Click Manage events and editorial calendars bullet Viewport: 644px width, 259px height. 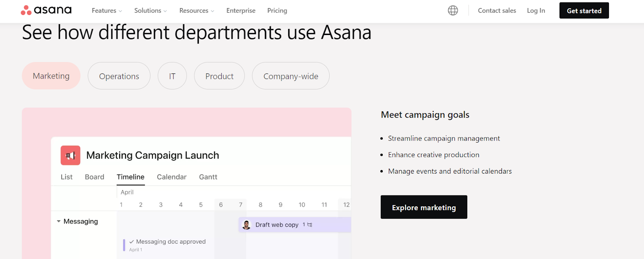[450, 171]
